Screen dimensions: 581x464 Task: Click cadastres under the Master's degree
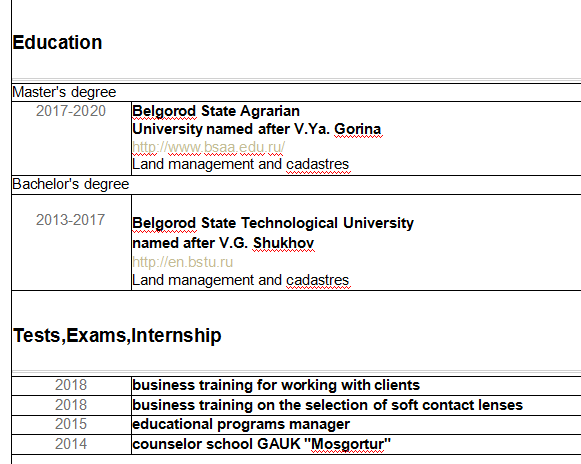(x=318, y=164)
